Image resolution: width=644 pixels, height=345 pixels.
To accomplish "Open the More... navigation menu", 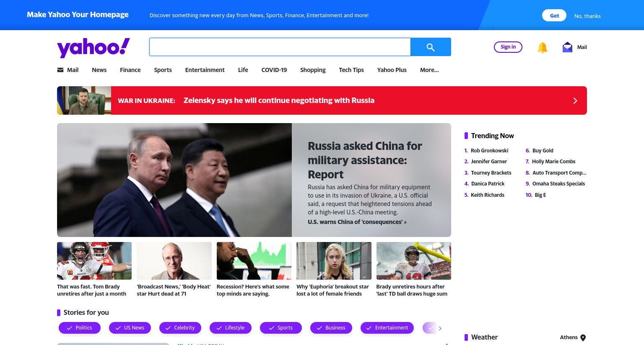I will [x=429, y=70].
